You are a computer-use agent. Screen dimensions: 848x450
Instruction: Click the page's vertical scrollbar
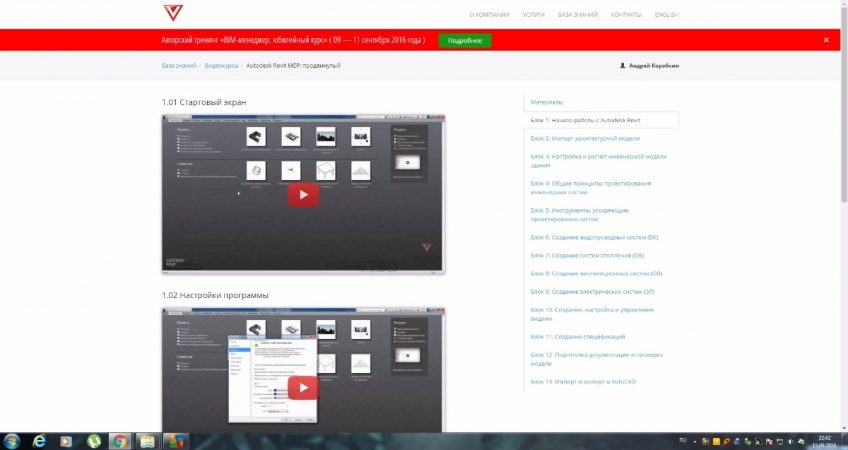[843, 150]
